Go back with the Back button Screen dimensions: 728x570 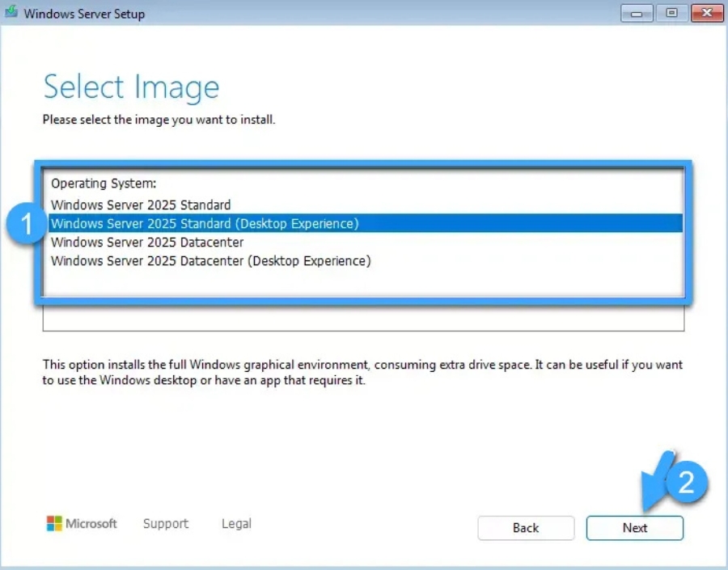pyautogui.click(x=526, y=528)
